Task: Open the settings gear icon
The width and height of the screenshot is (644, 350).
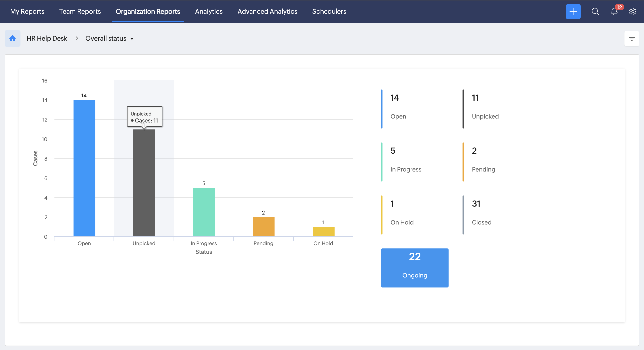Action: (633, 11)
